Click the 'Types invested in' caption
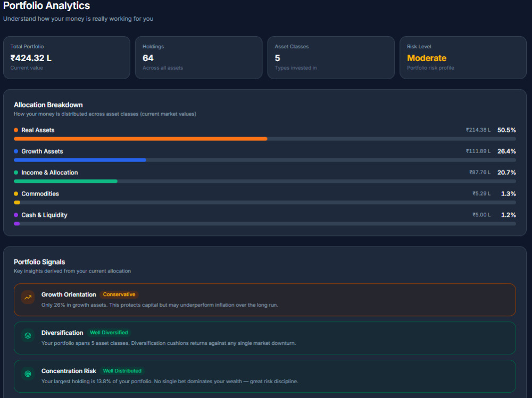 [295, 68]
